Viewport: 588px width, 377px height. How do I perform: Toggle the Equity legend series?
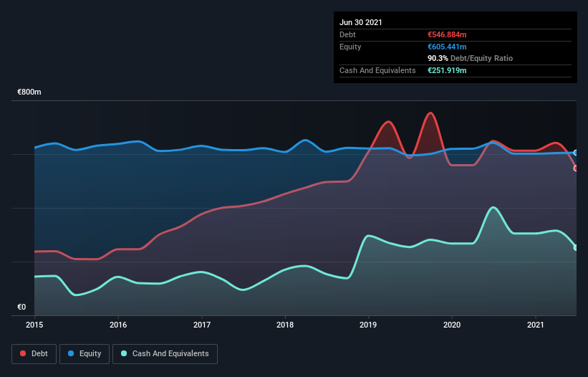(85, 354)
